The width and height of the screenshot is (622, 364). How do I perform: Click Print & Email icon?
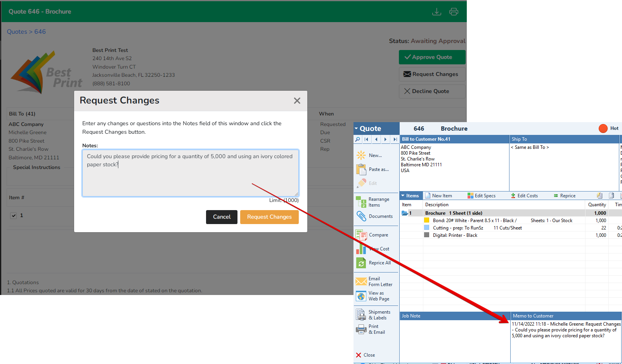pyautogui.click(x=361, y=329)
